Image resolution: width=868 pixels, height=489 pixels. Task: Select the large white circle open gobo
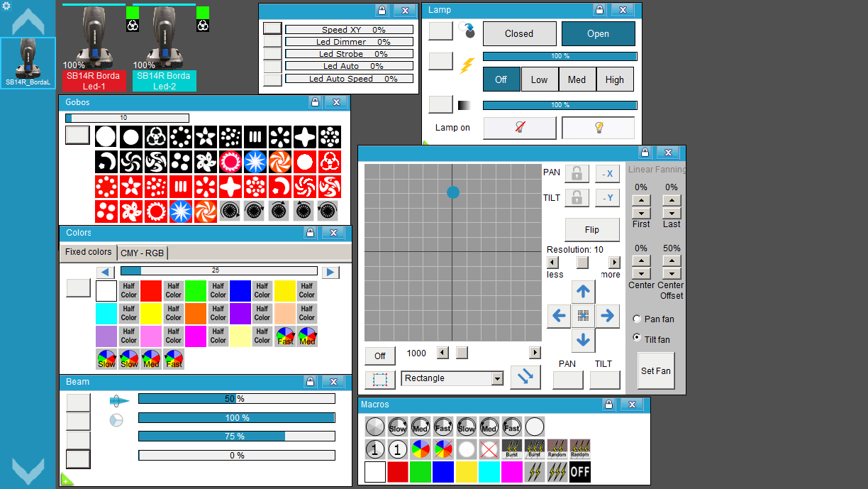click(x=106, y=137)
